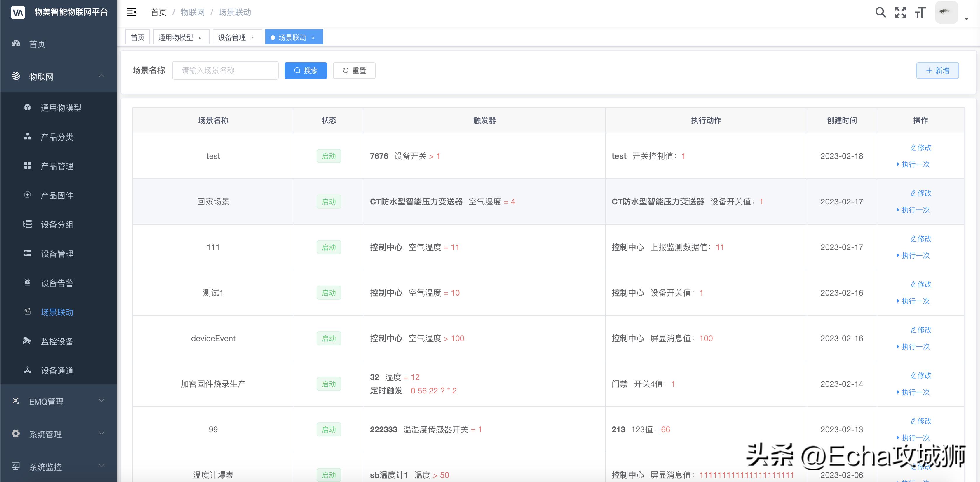Open the 设备告警 sidebar icon
Image resolution: width=980 pixels, height=482 pixels.
(x=27, y=282)
